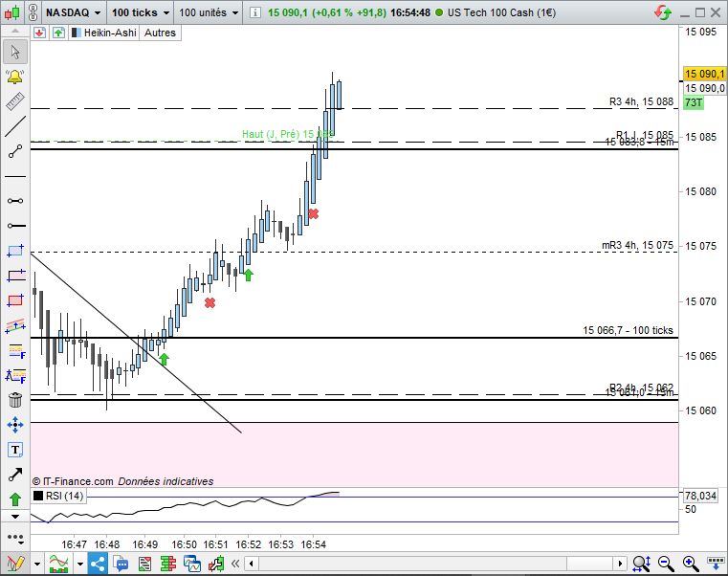Open dropdown arrow next to indicators button

click(x=79, y=564)
